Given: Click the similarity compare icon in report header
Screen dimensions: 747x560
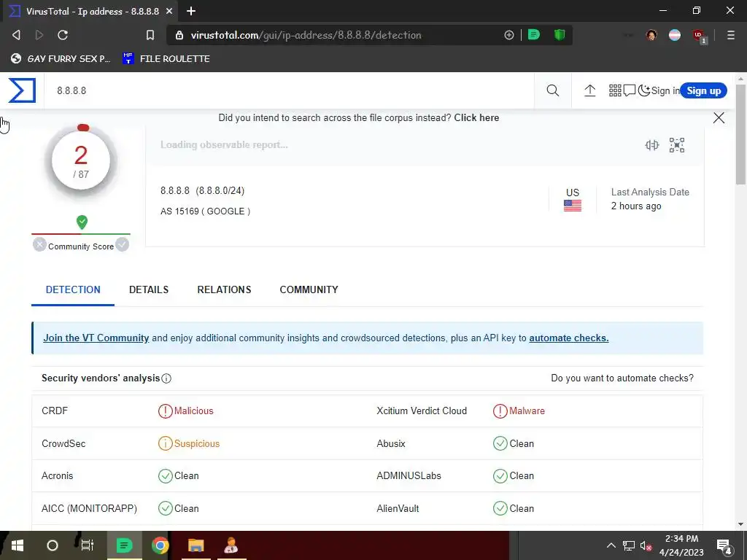Looking at the screenshot, I should pyautogui.click(x=652, y=145).
